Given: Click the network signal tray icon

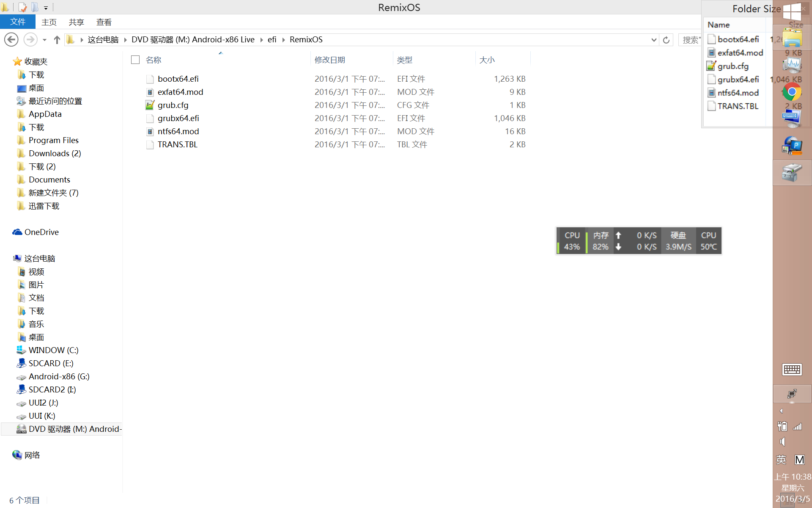Looking at the screenshot, I should [x=798, y=426].
